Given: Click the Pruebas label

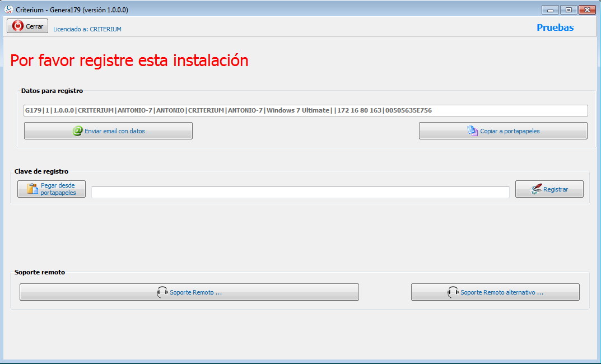Looking at the screenshot, I should coord(555,27).
